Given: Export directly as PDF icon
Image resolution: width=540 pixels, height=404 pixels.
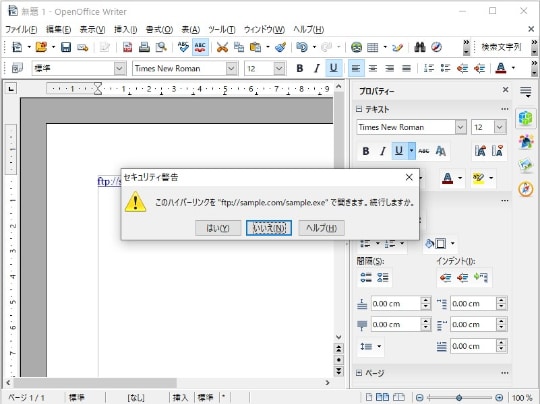Looking at the screenshot, I should coord(127,47).
